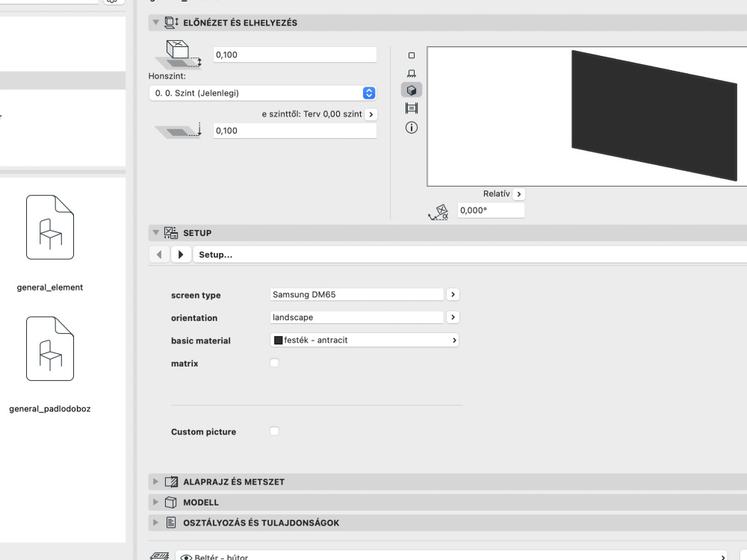This screenshot has width=747, height=560.
Task: Open the Setup... page selector
Action: 470,255
